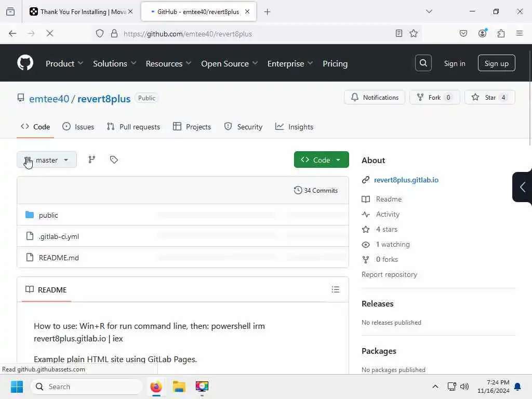This screenshot has width=532, height=399.
Task: Expand the Solutions menu
Action: (x=115, y=63)
